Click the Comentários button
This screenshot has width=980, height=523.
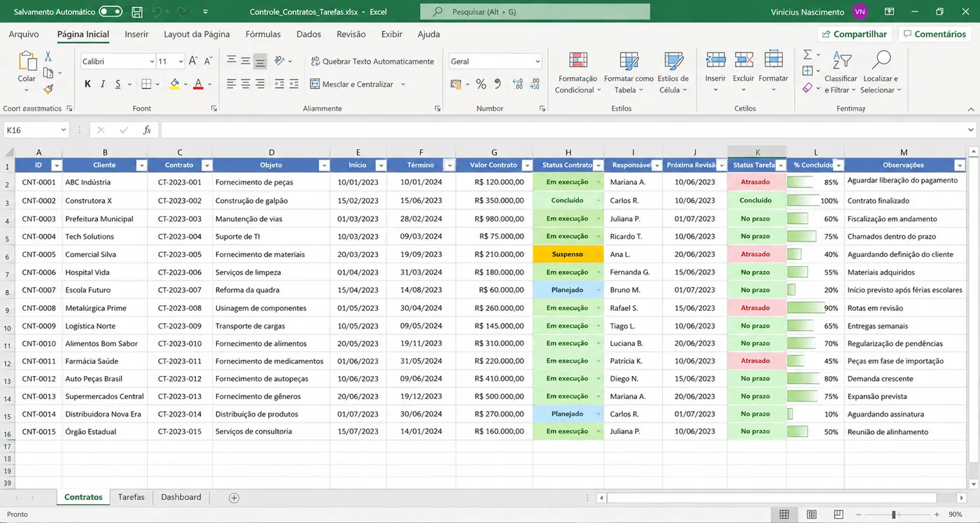coord(934,34)
